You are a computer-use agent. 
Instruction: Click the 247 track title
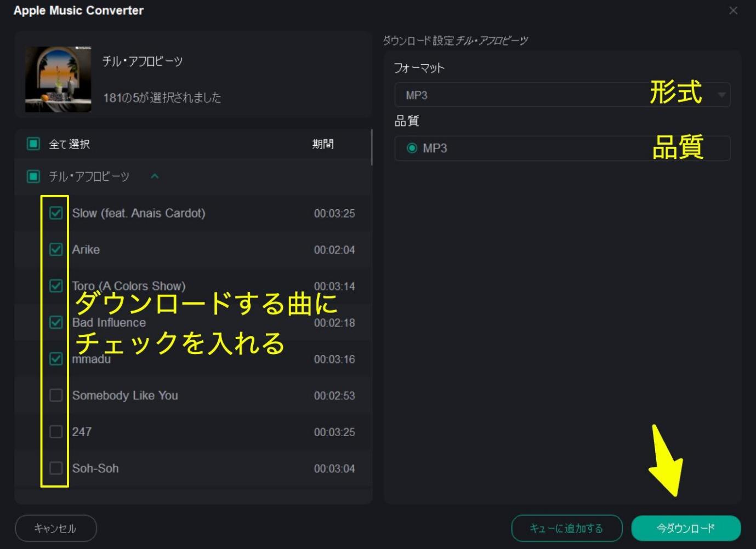[82, 432]
